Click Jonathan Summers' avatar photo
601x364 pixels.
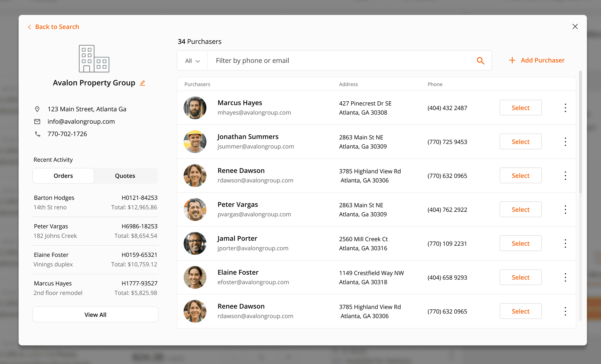tap(195, 142)
